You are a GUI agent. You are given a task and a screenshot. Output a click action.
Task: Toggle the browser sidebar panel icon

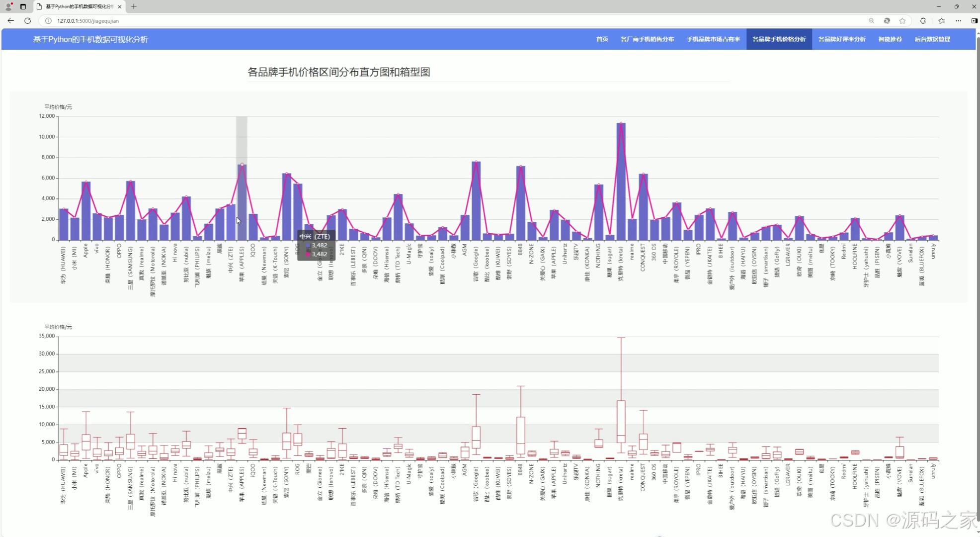pos(974,21)
